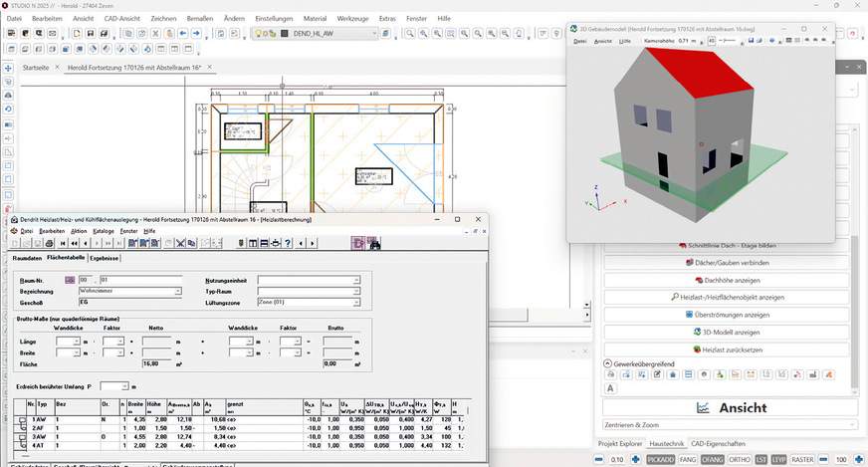Image resolution: width=868 pixels, height=467 pixels.
Task: Open the Startseite document tab
Action: 36,67
